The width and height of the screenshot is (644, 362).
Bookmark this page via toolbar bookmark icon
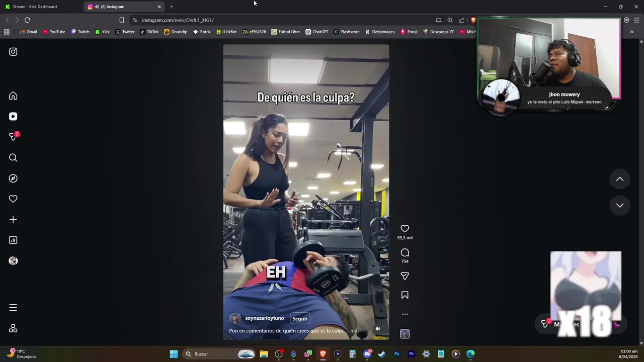point(121,20)
